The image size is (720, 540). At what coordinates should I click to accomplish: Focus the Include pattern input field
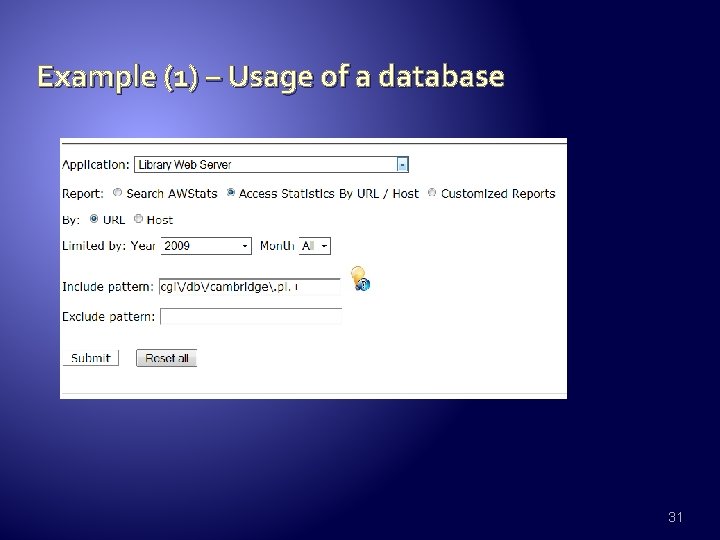pyautogui.click(x=250, y=287)
